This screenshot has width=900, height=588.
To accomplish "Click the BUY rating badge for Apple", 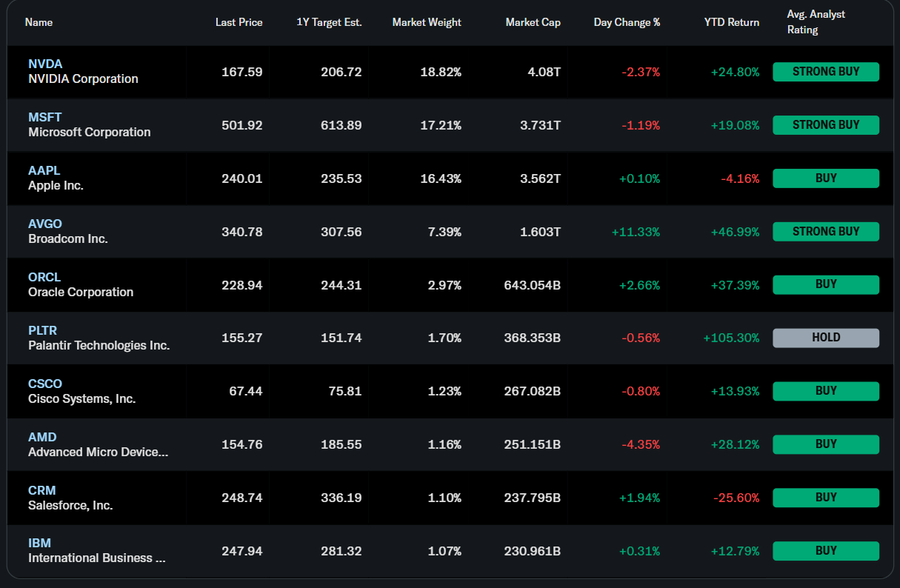I will (x=826, y=178).
